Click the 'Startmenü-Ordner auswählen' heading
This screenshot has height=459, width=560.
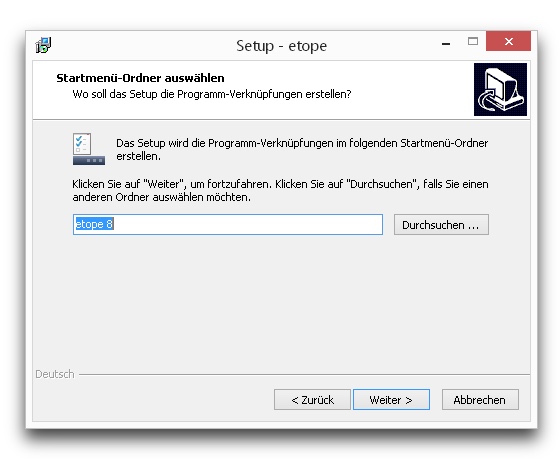140,78
